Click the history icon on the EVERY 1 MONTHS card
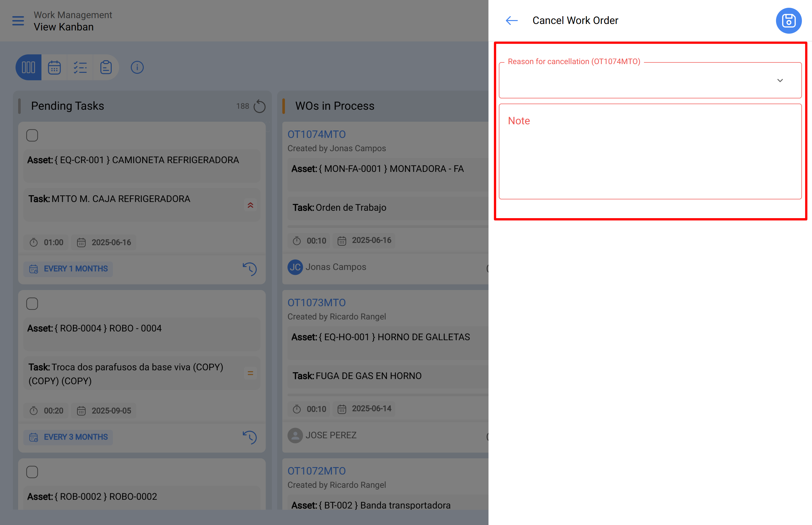 [x=250, y=269]
